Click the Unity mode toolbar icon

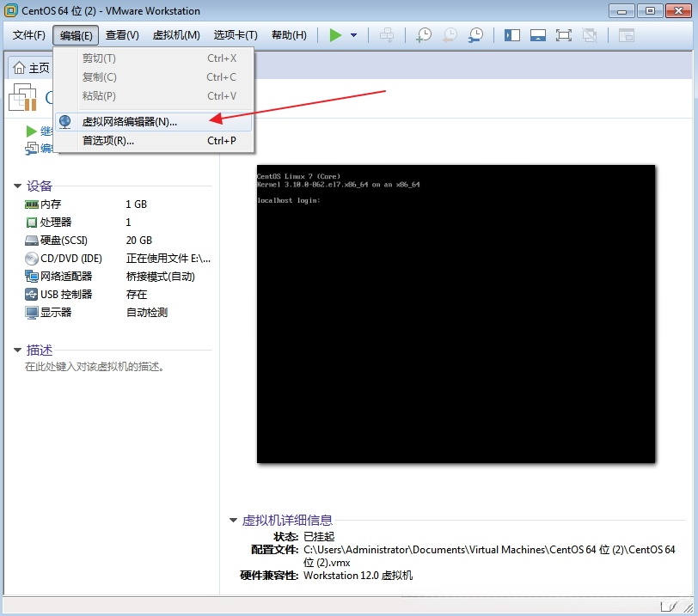pyautogui.click(x=590, y=35)
